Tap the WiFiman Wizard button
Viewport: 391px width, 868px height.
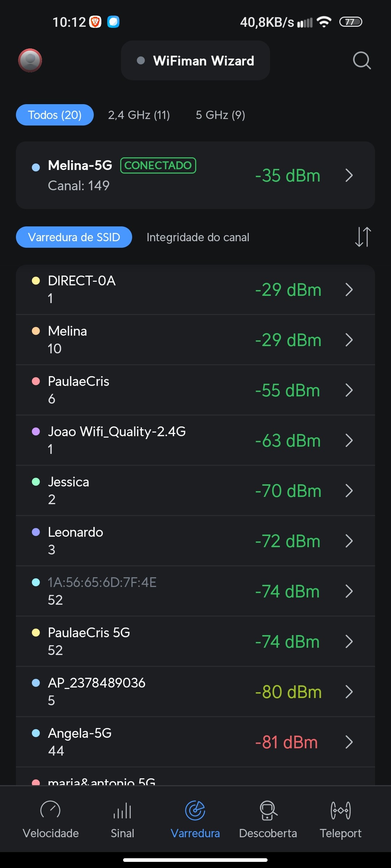pyautogui.click(x=195, y=61)
